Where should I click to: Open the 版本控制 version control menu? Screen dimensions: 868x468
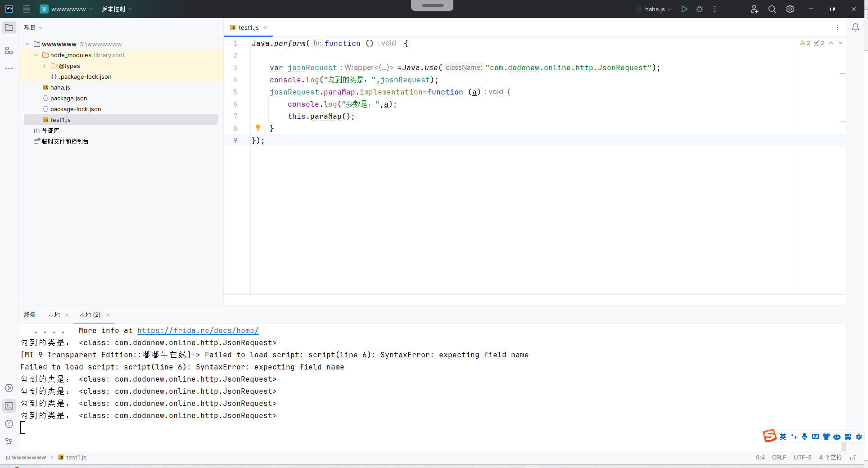(117, 9)
